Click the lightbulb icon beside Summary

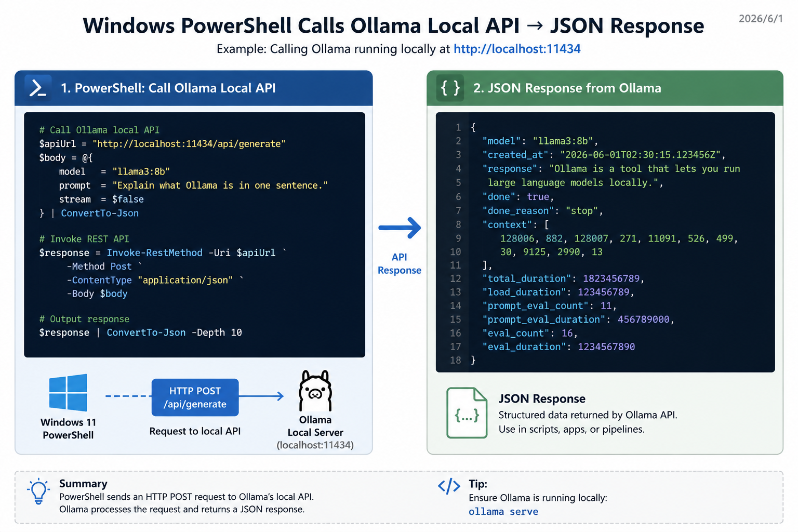point(38,491)
